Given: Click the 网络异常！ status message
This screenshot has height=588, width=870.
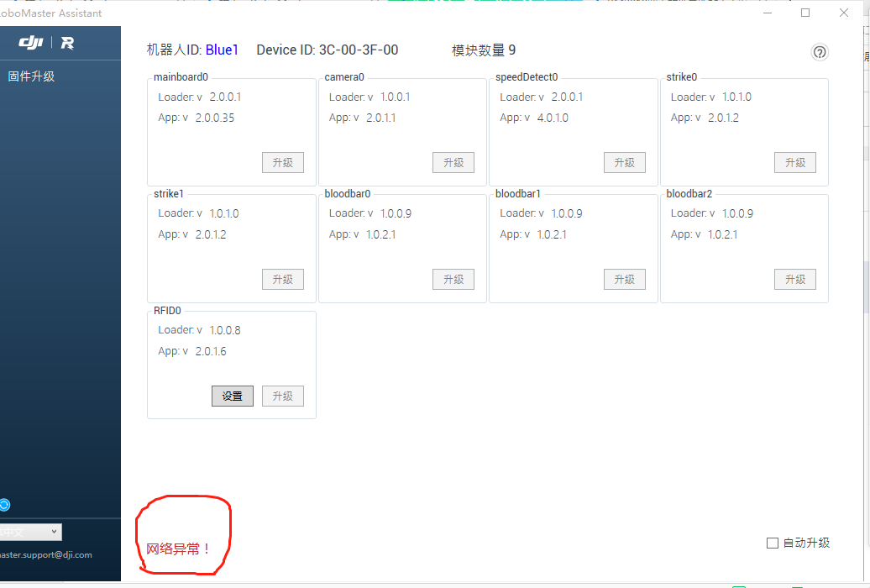Looking at the screenshot, I should [178, 549].
